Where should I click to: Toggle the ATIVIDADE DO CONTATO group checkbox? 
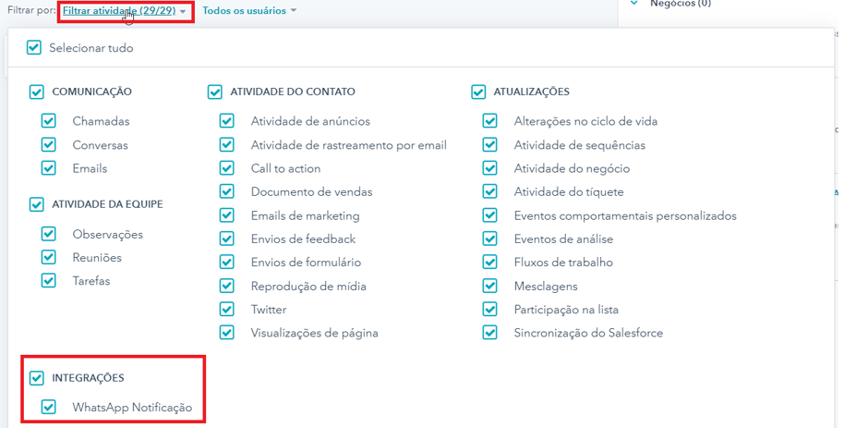(x=215, y=92)
